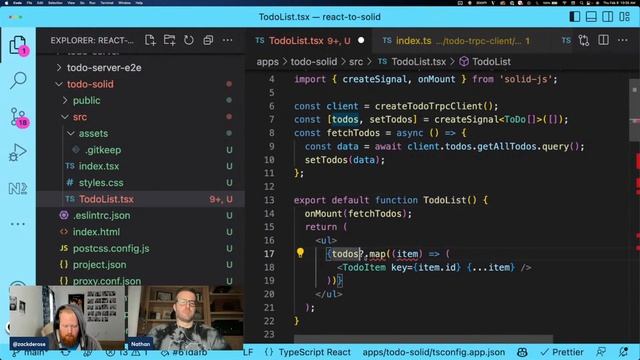Click line number 17 in gutter
Screen dimensions: 640x360
269,253
